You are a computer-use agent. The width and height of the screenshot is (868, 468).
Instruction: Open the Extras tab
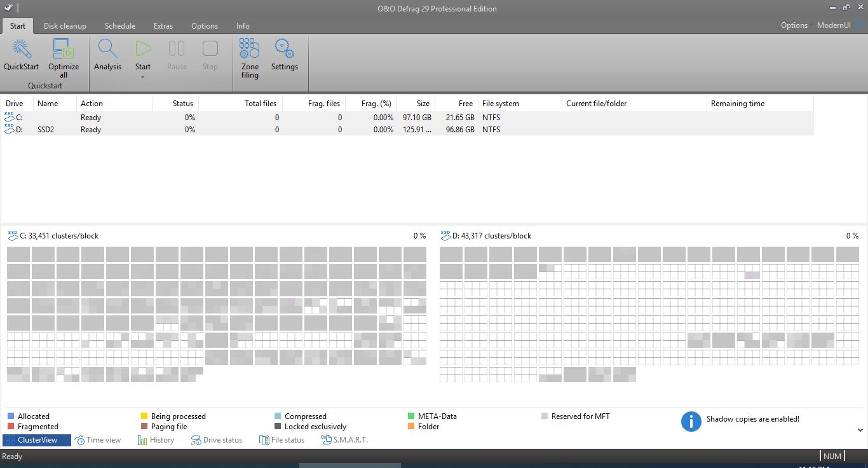coord(163,26)
